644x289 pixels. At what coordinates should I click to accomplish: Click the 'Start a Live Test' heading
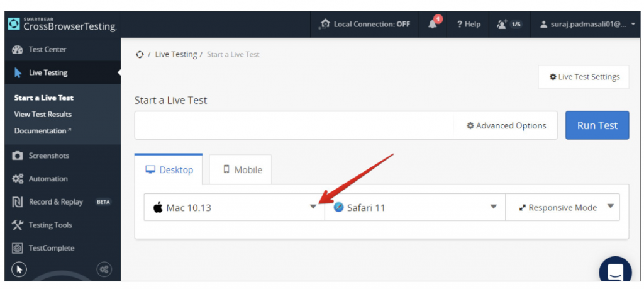point(171,100)
